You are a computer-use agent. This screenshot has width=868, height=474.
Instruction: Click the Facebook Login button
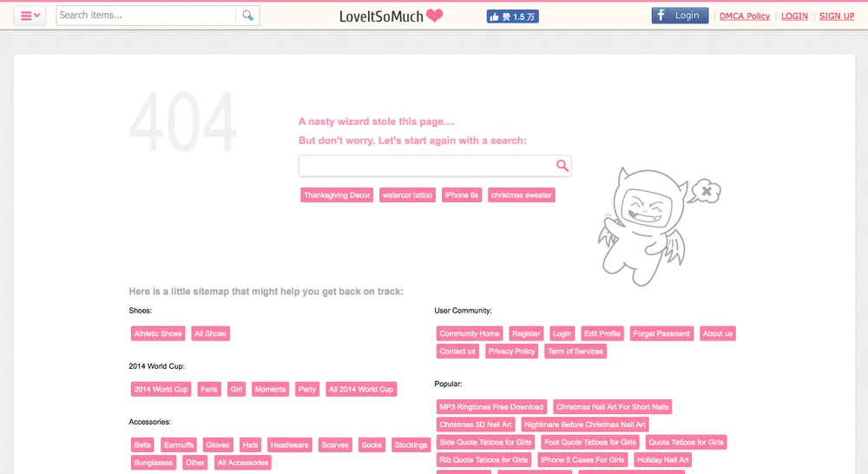coord(680,16)
